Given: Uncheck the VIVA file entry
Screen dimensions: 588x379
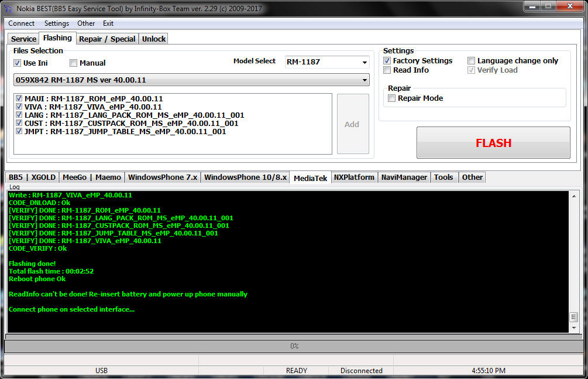Looking at the screenshot, I should 19,107.
